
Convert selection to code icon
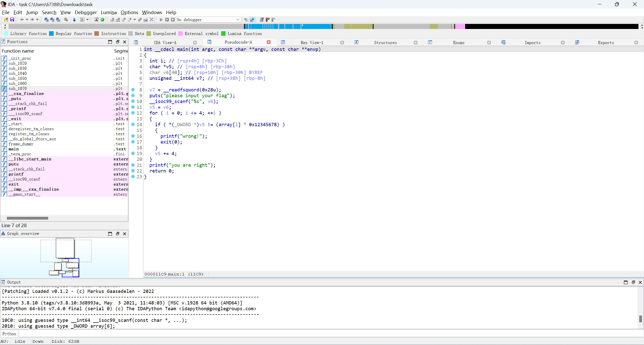[112, 20]
